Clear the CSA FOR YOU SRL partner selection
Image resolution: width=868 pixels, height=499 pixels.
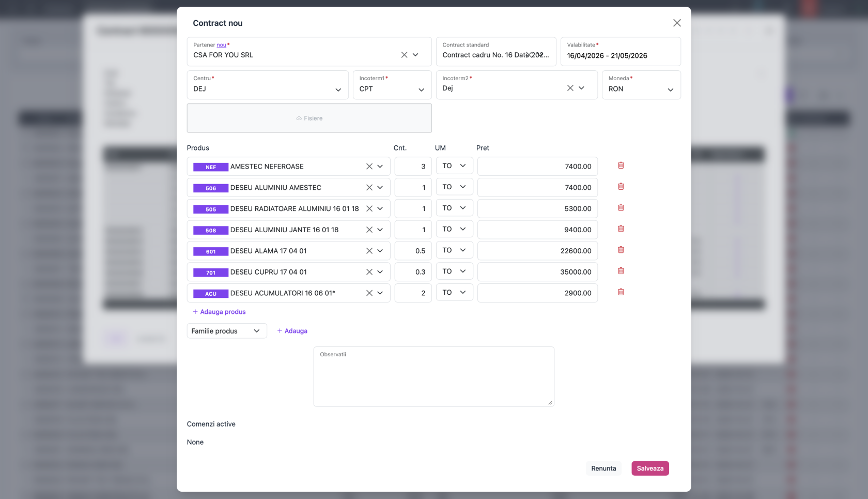[x=404, y=55]
